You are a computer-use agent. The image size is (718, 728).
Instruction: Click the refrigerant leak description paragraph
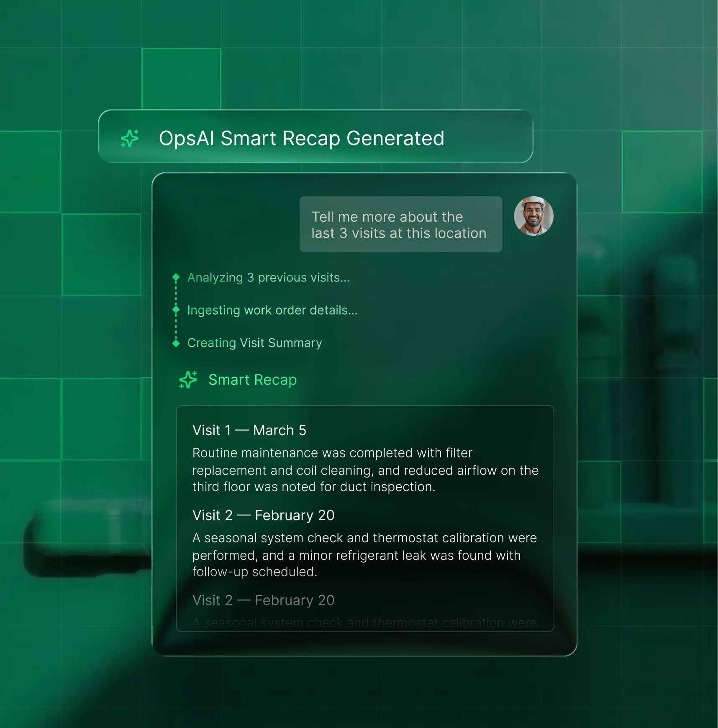pos(364,555)
